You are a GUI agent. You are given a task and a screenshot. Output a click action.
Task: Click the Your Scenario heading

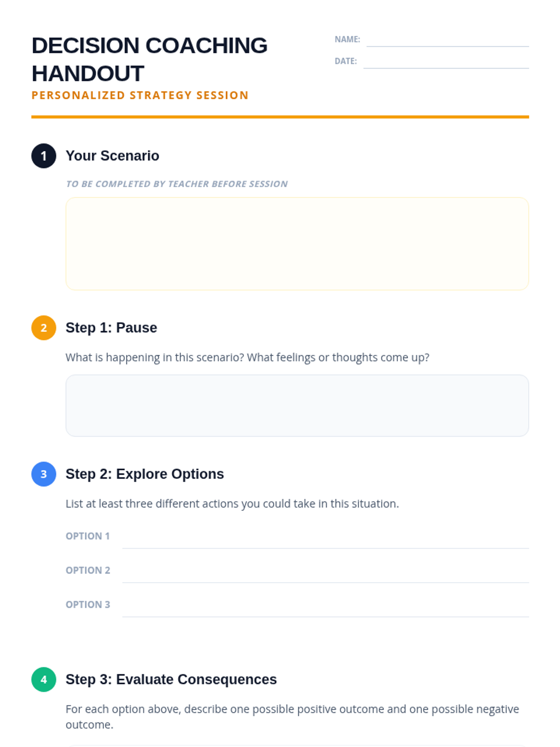point(112,156)
